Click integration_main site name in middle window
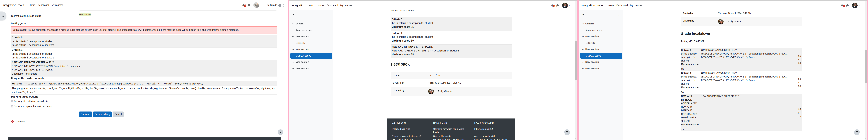868x140 pixels. tap(302, 5)
